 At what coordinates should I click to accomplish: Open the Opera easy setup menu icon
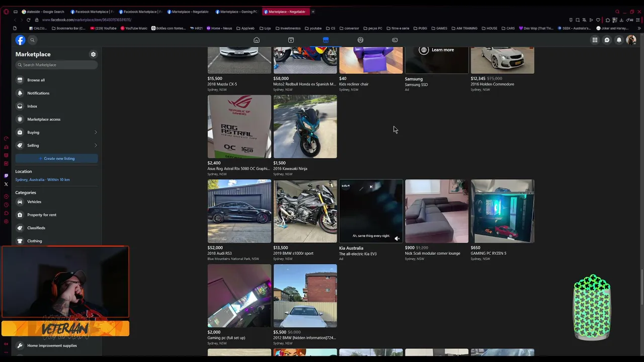(x=638, y=20)
